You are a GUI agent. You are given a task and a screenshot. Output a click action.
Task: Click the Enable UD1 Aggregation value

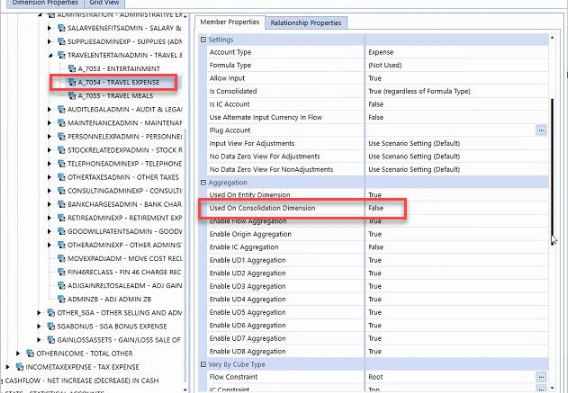(375, 260)
